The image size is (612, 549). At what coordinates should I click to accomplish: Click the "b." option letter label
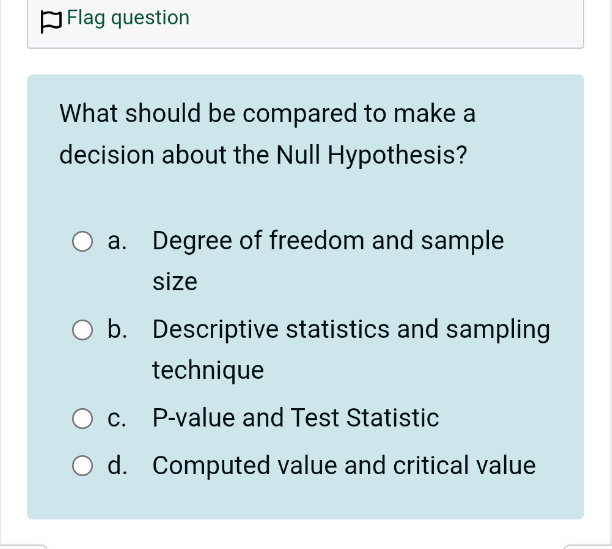tap(117, 330)
